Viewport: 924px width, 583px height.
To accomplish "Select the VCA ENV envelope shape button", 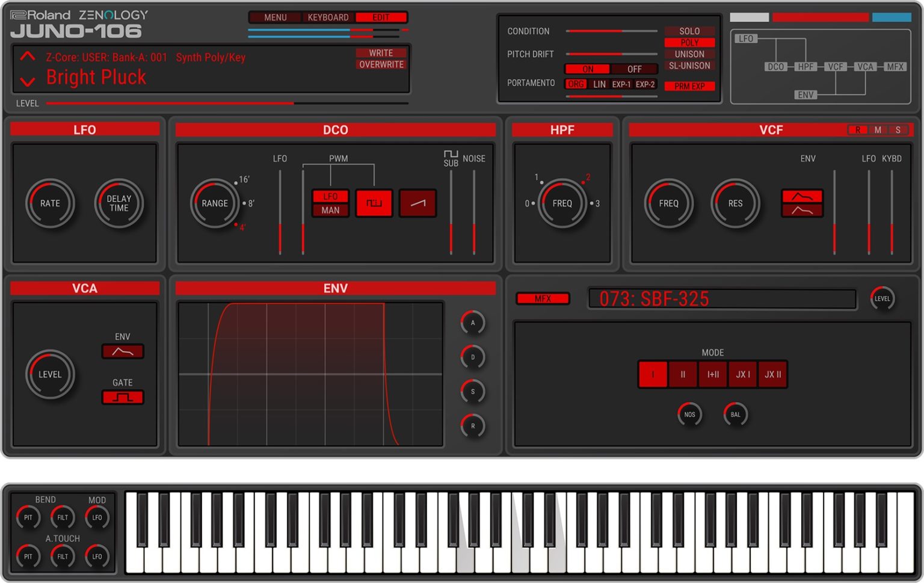I will point(123,351).
